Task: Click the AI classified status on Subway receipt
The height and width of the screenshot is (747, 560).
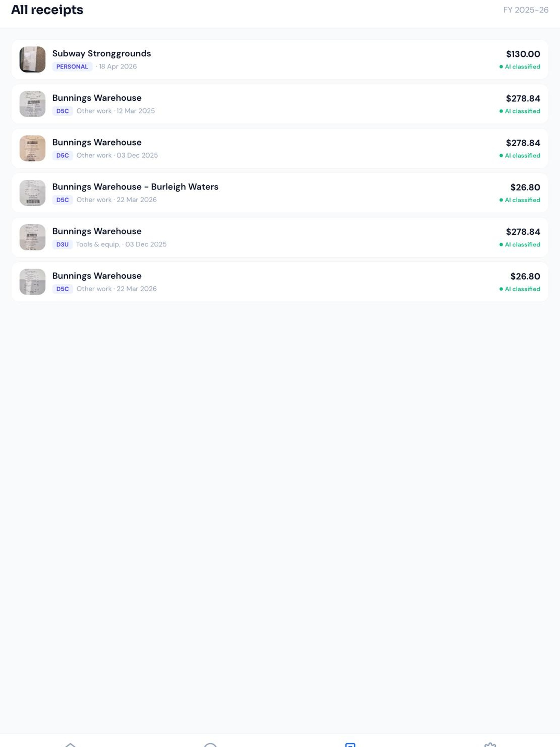Action: click(x=520, y=67)
